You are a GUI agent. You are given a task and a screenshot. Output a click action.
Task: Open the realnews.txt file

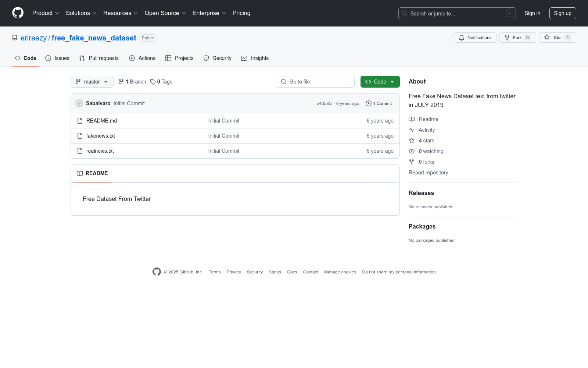point(100,151)
